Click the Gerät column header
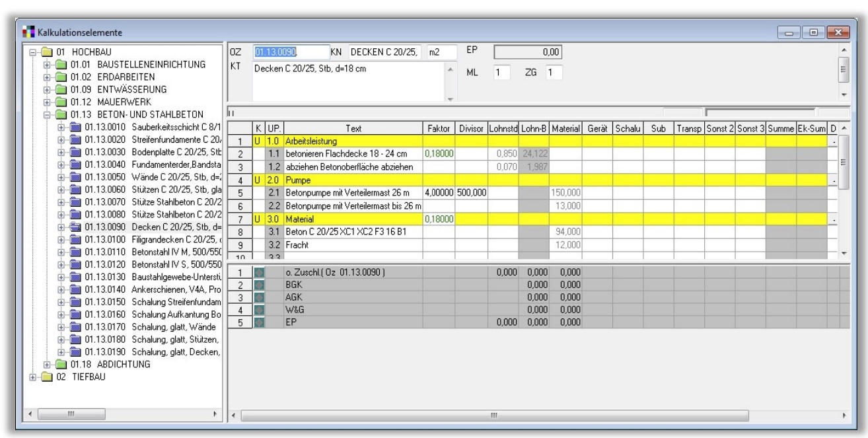Image resolution: width=868 pixels, height=438 pixels. pyautogui.click(x=597, y=128)
